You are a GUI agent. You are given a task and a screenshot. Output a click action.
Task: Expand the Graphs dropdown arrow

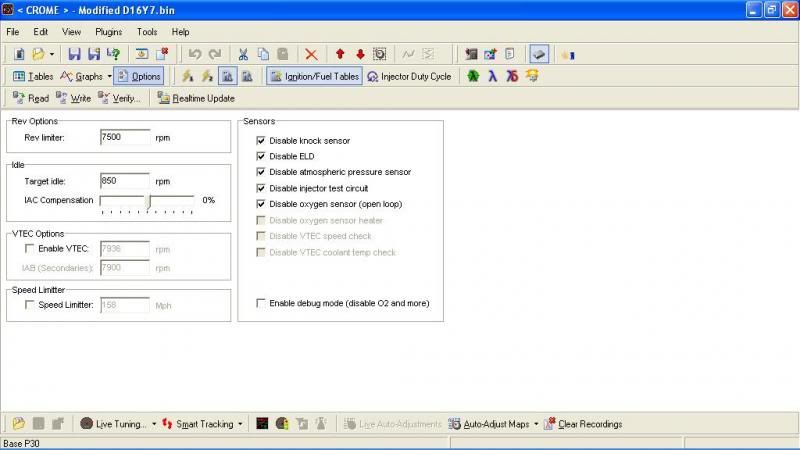(x=108, y=76)
